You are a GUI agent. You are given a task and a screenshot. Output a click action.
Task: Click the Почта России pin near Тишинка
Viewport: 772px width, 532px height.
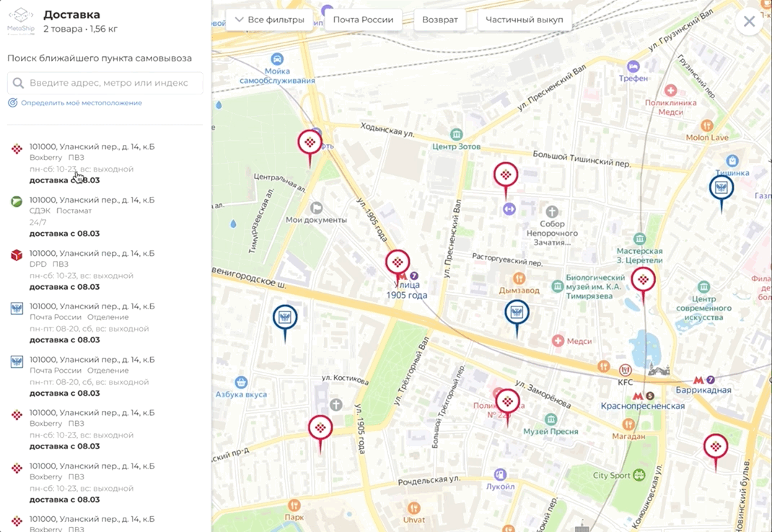point(721,188)
